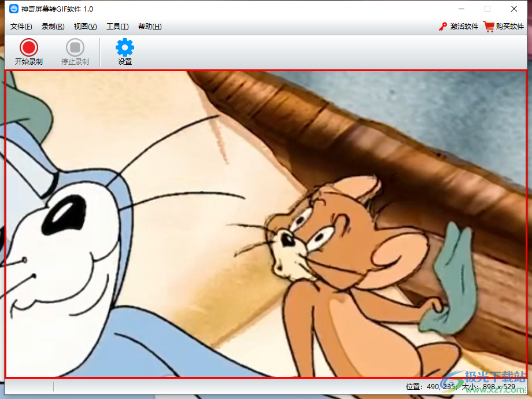Click the 大小: 898 x 529 status text

488,386
